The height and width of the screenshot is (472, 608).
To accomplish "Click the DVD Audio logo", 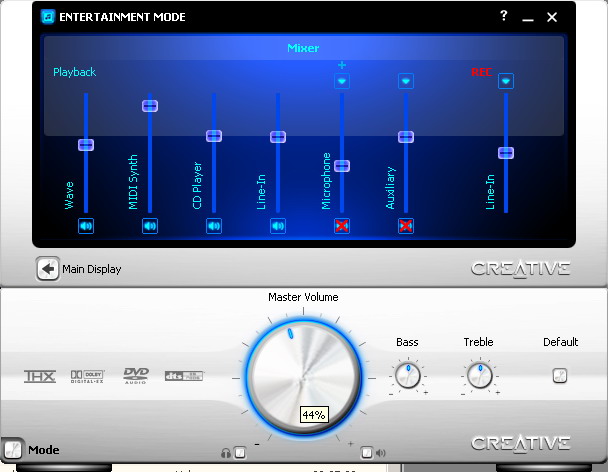I will (x=136, y=375).
